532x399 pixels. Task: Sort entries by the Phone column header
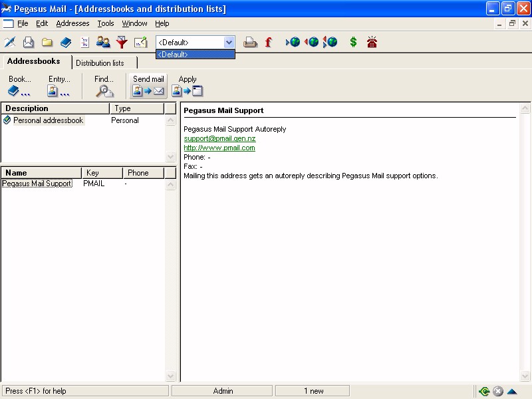144,173
